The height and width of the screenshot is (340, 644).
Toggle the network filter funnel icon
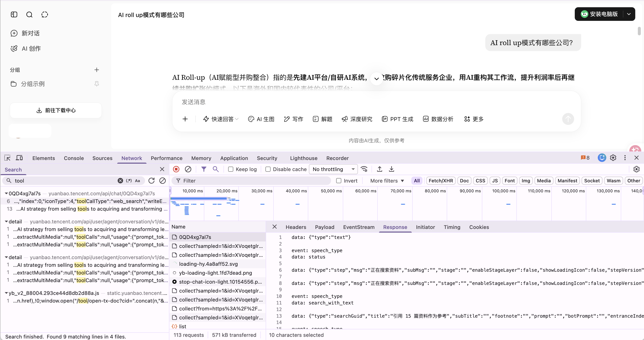click(204, 169)
